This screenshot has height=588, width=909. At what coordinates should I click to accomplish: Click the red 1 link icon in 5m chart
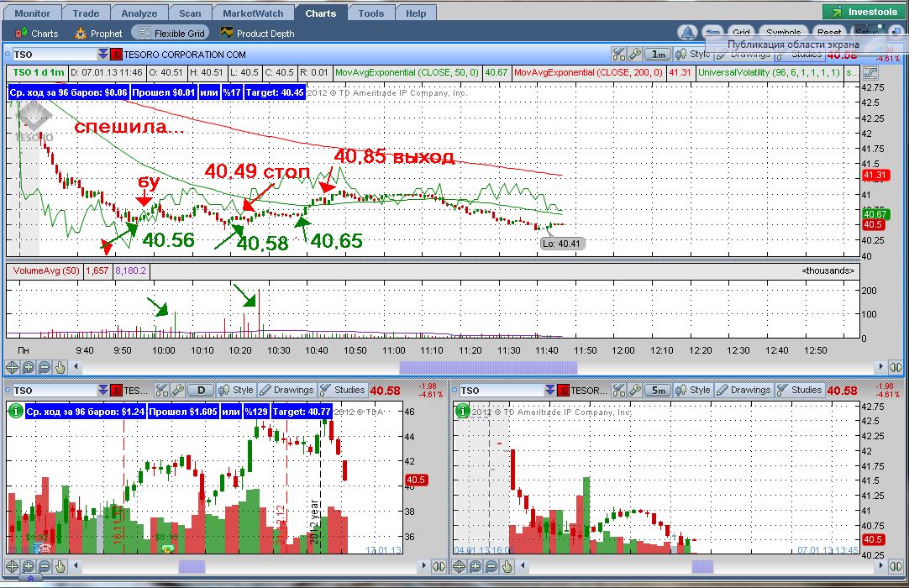[562, 391]
